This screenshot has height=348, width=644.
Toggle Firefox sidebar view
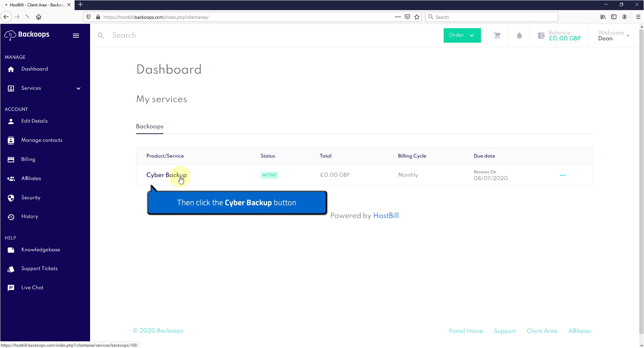[x=614, y=17]
